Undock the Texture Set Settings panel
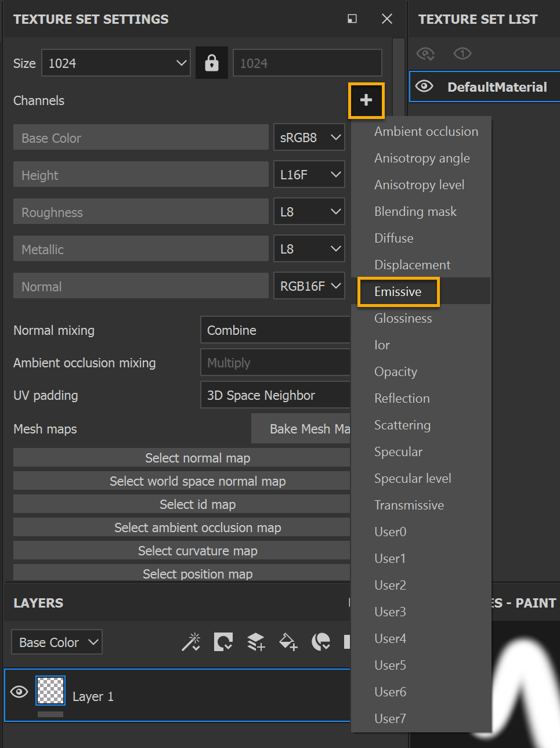The height and width of the screenshot is (748, 560). point(352,19)
